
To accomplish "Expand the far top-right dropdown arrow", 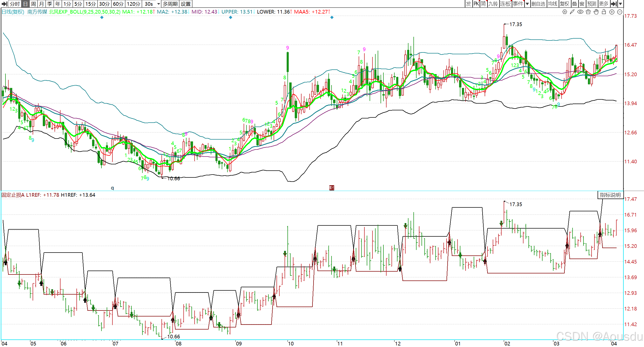I will (621, 4).
